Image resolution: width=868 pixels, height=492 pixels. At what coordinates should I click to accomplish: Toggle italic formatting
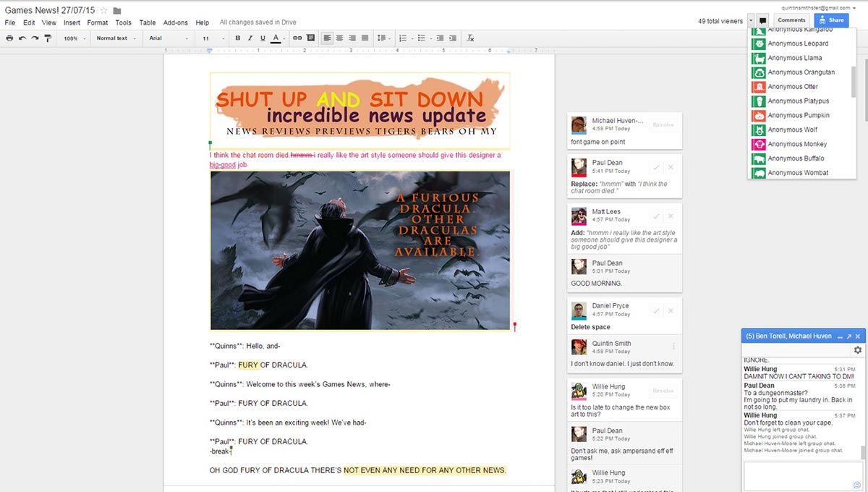click(x=250, y=38)
